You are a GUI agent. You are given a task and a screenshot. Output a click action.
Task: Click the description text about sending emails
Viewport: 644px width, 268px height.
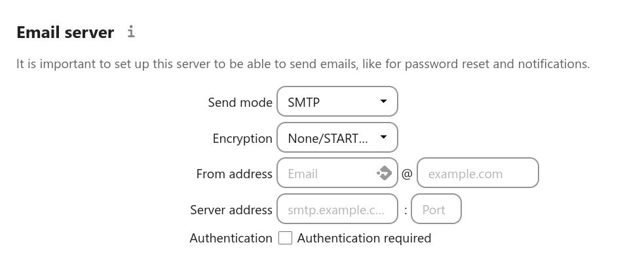(303, 64)
